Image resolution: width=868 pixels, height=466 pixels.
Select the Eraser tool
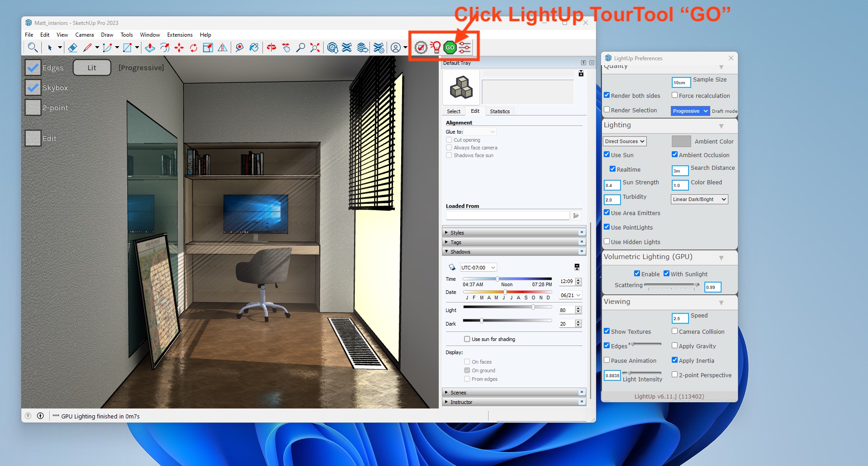coord(73,48)
